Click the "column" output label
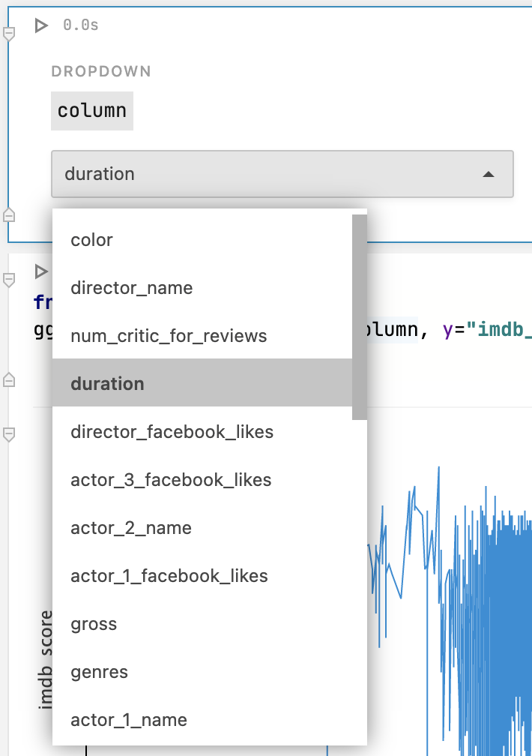Viewport: 532px width, 756px height. [91, 110]
